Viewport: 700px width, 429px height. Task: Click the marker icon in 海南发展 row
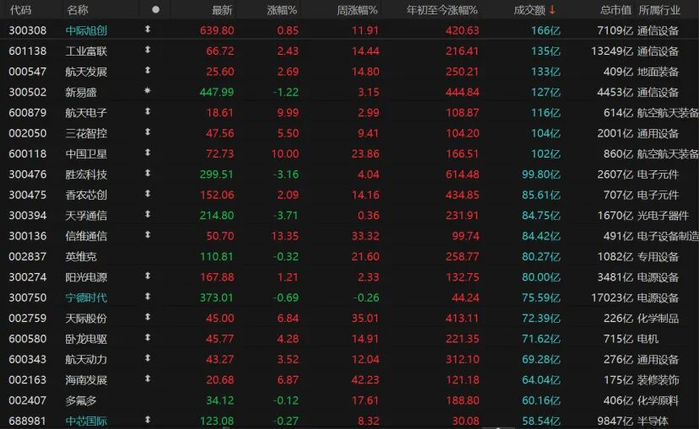tap(147, 379)
